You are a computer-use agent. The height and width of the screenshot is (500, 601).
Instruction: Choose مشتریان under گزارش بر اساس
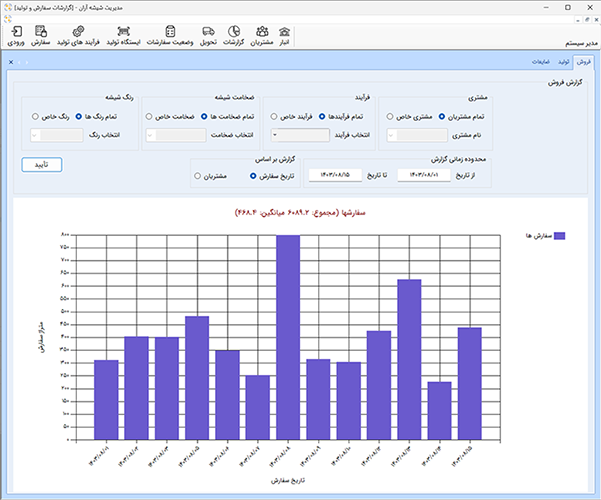(197, 175)
